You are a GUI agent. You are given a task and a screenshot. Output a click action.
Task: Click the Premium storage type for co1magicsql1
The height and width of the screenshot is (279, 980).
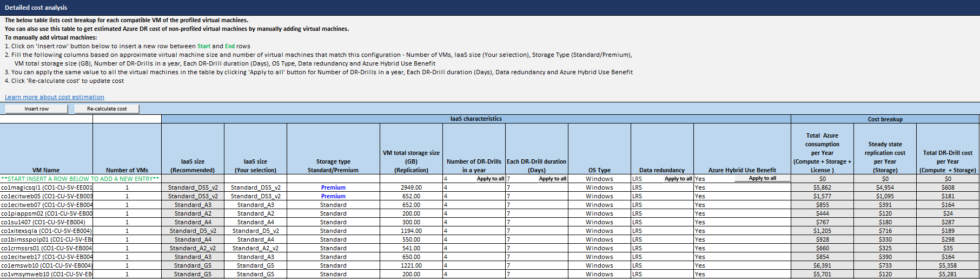333,187
